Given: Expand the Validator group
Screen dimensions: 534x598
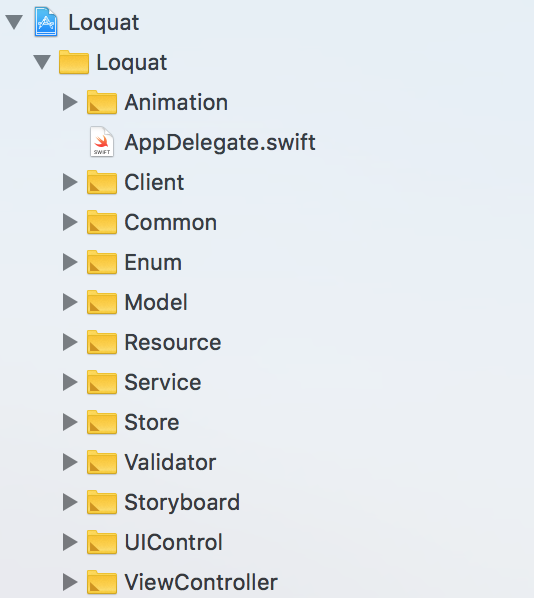Looking at the screenshot, I should point(70,462).
